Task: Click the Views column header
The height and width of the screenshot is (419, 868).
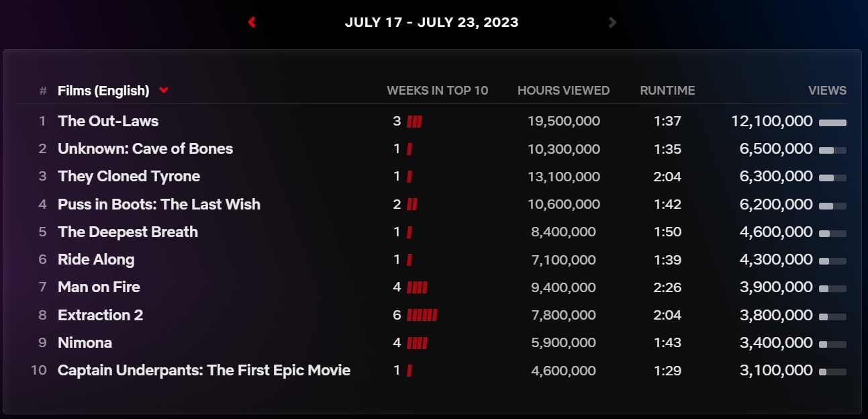Action: (x=827, y=91)
